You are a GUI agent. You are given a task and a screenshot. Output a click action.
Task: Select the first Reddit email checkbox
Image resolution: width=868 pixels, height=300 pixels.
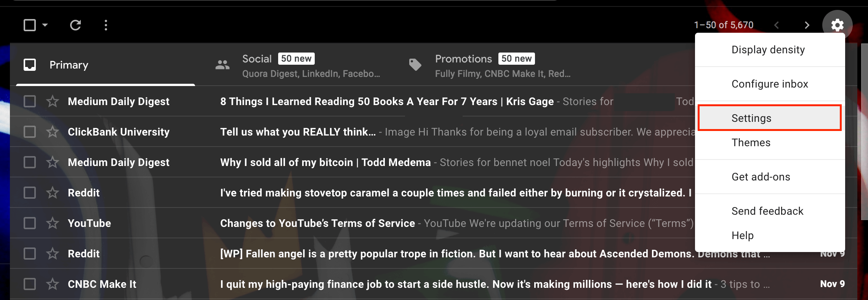[30, 193]
